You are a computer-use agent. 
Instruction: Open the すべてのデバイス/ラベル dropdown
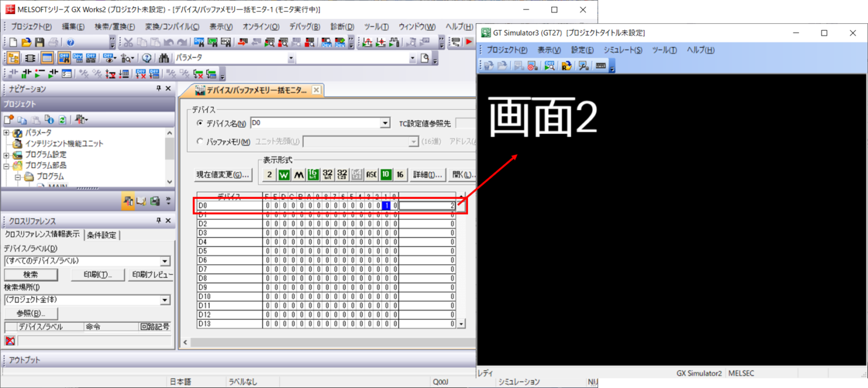pyautogui.click(x=166, y=260)
